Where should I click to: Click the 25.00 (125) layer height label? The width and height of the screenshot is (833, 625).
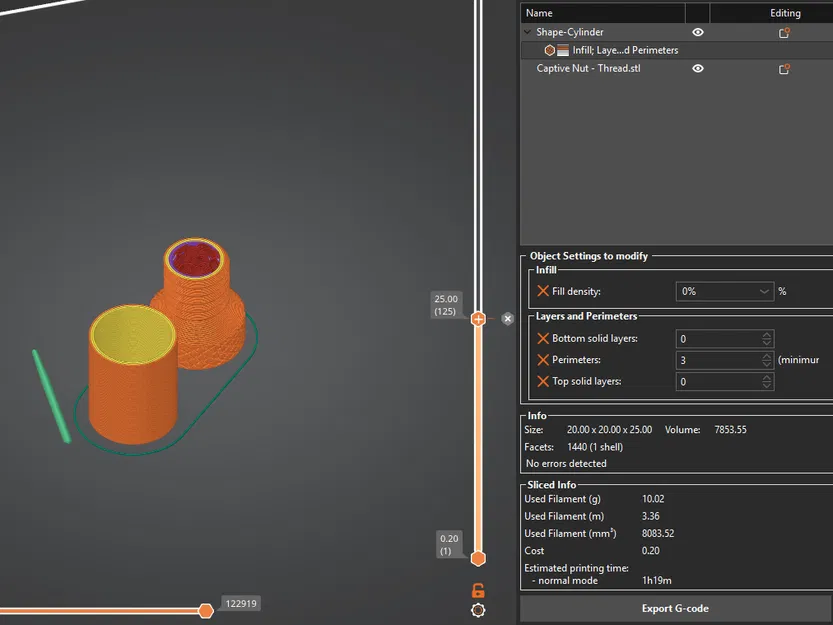[446, 305]
